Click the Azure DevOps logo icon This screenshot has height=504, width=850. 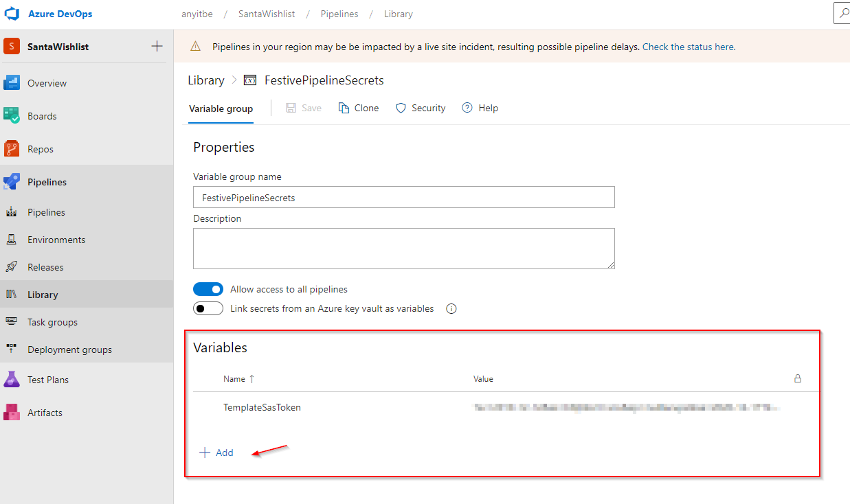click(x=11, y=14)
